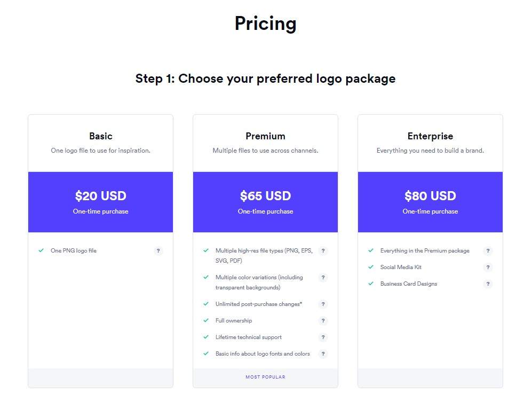This screenshot has width=532, height=401.
Task: Click checkmark beside One PNG logo file
Action: [x=41, y=250]
